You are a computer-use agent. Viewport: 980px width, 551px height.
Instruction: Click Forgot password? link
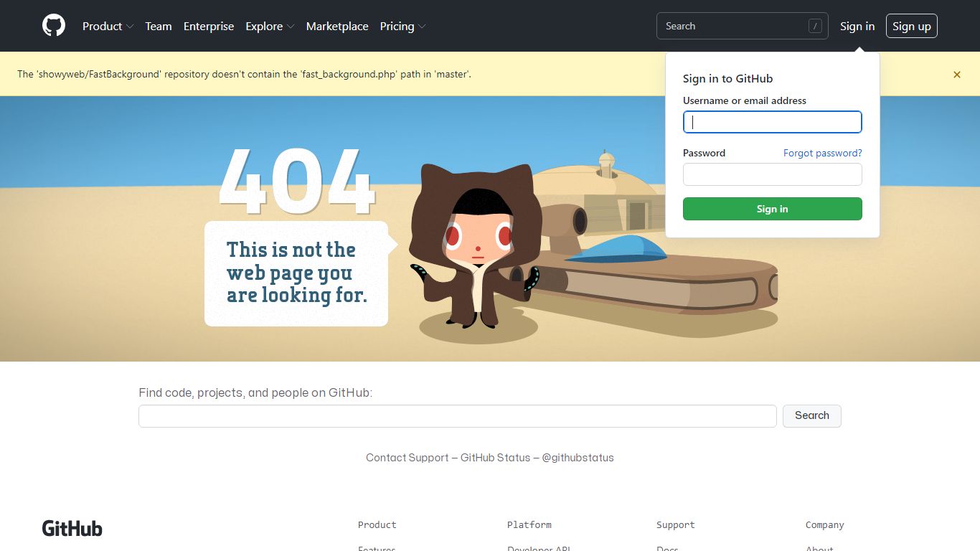(823, 153)
